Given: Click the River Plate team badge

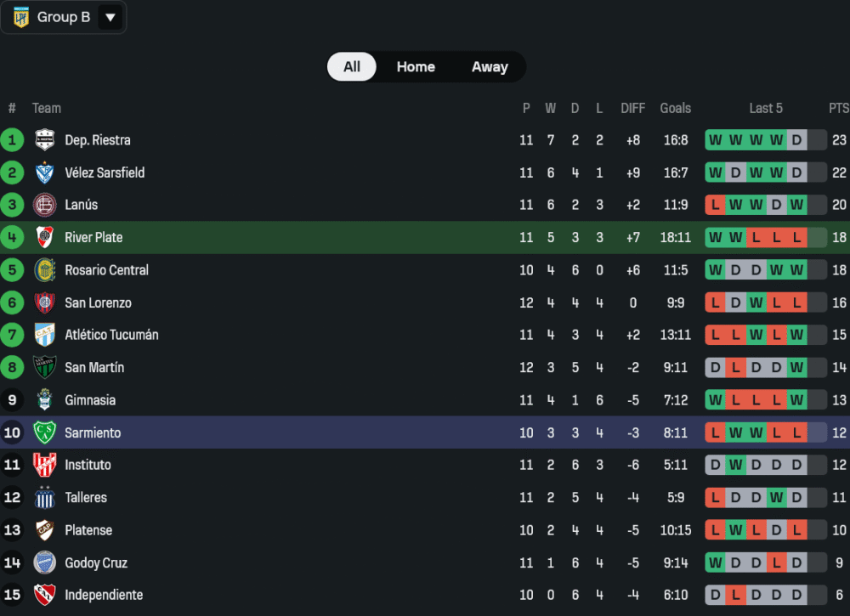Looking at the screenshot, I should (44, 237).
